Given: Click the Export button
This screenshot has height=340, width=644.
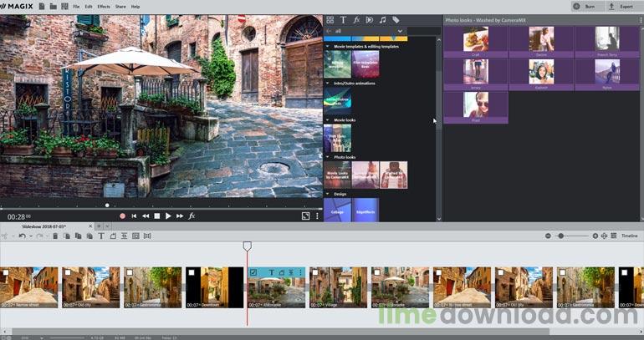Looking at the screenshot, I should 621,6.
